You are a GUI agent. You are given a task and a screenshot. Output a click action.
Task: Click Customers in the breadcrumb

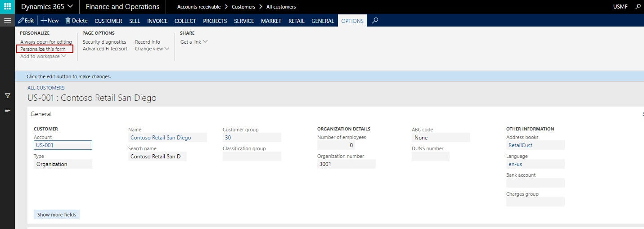pos(243,7)
